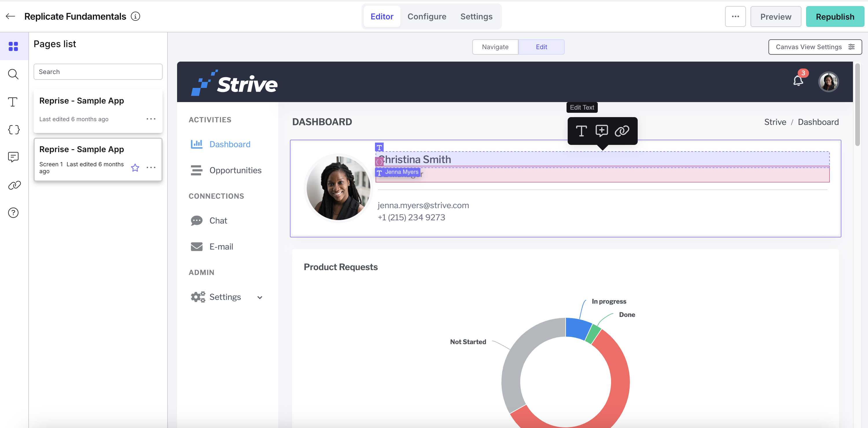Click the add comment icon in popup toolbar
Viewport: 868px width, 428px height.
pyautogui.click(x=602, y=131)
